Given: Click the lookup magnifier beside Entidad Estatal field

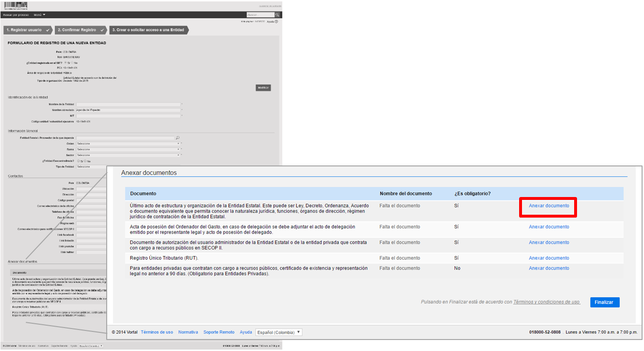Looking at the screenshot, I should point(178,138).
